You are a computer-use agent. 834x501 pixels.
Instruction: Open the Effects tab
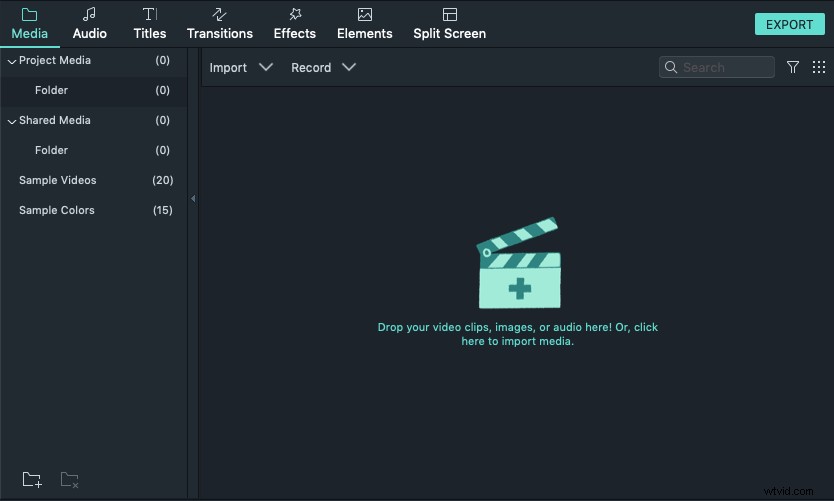click(295, 24)
